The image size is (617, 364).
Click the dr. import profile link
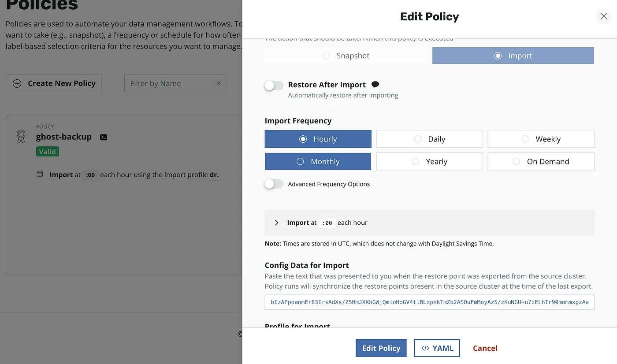tap(214, 175)
